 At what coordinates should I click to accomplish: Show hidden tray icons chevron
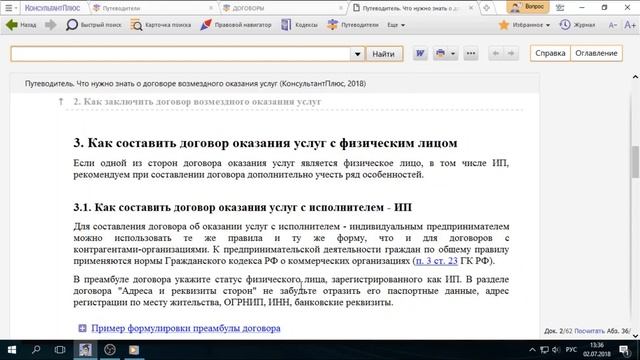pos(532,350)
